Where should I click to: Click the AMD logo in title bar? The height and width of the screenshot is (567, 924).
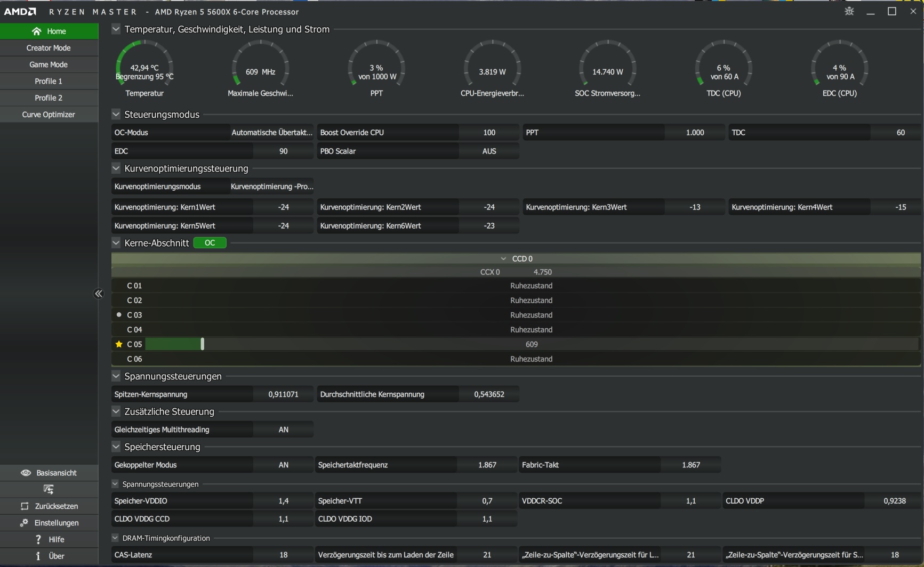(x=20, y=11)
